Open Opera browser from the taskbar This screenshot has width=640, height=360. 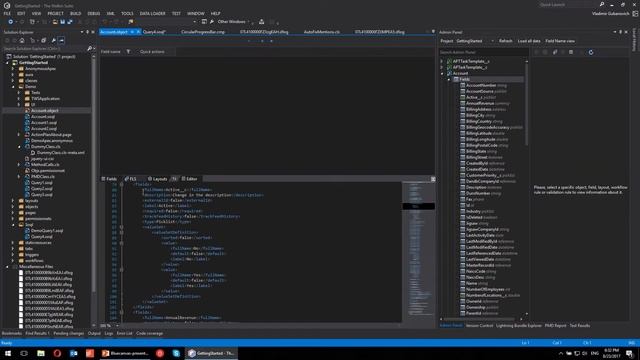pos(57,353)
